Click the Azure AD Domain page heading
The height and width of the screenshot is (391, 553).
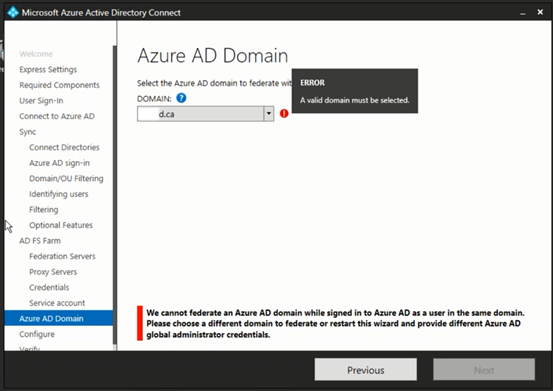(213, 56)
